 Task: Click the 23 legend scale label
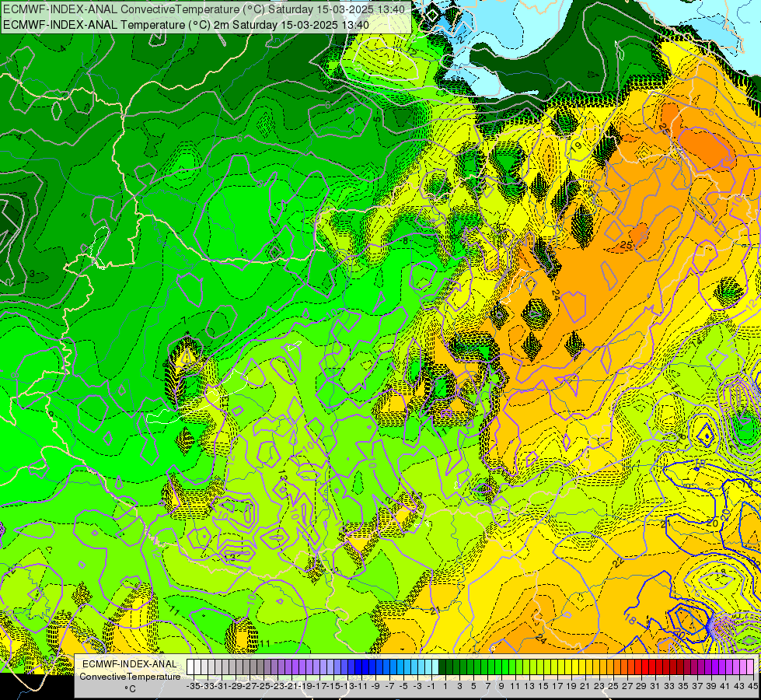pos(599,686)
